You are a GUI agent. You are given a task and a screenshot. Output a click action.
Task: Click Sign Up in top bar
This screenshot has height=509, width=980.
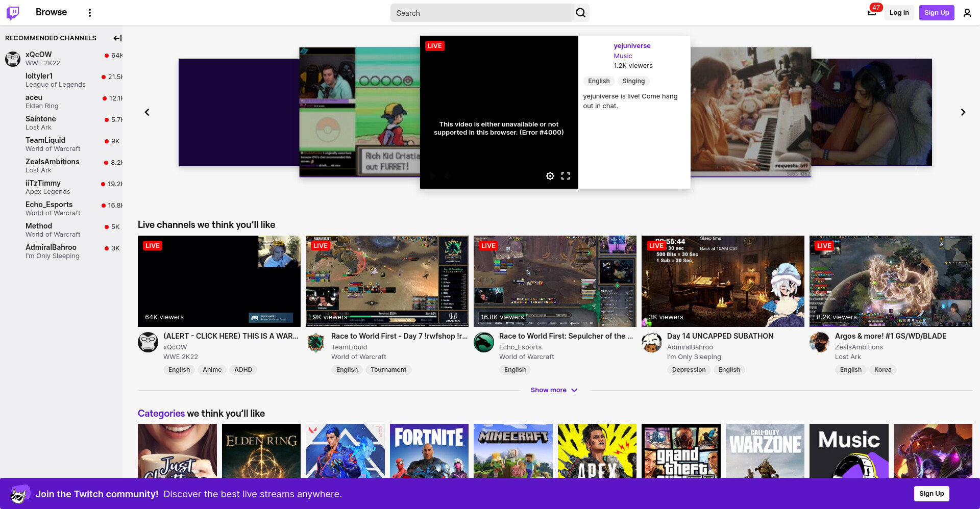[937, 13]
